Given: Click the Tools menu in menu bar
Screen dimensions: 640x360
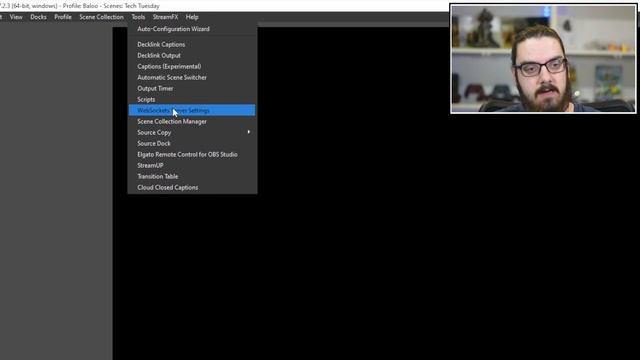Looking at the screenshot, I should pos(138,17).
